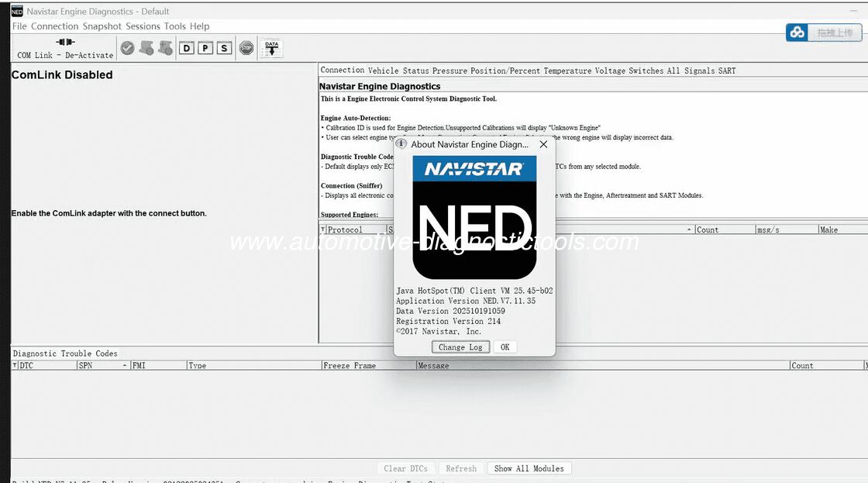Open the Connection menu
Viewport: 868px width, 483px height.
pos(54,26)
